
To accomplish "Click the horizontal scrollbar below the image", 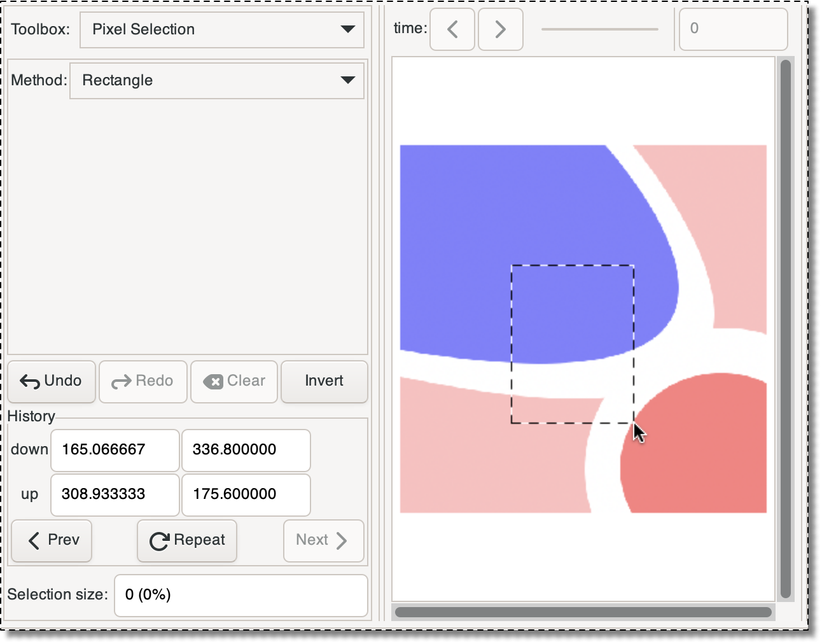I will tap(583, 611).
